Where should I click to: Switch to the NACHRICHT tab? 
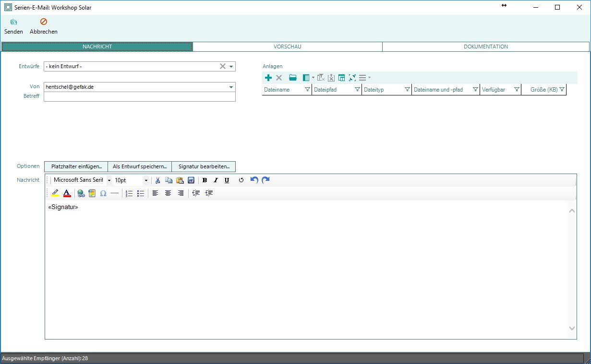click(97, 47)
